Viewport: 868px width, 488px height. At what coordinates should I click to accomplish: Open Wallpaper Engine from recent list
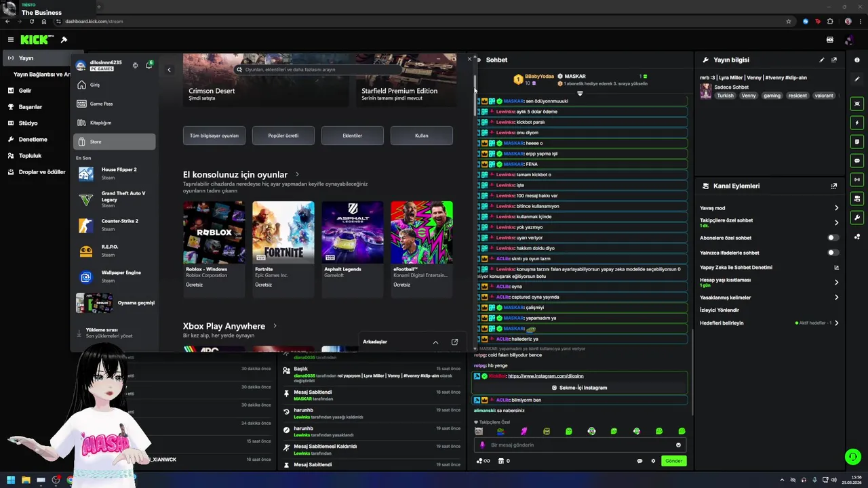(114, 277)
